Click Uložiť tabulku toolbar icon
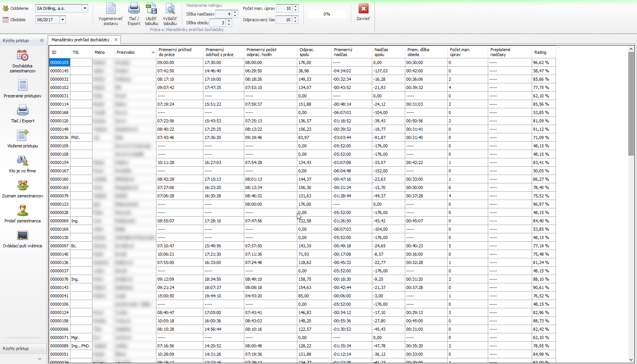The width and height of the screenshot is (637, 364). pos(151,14)
